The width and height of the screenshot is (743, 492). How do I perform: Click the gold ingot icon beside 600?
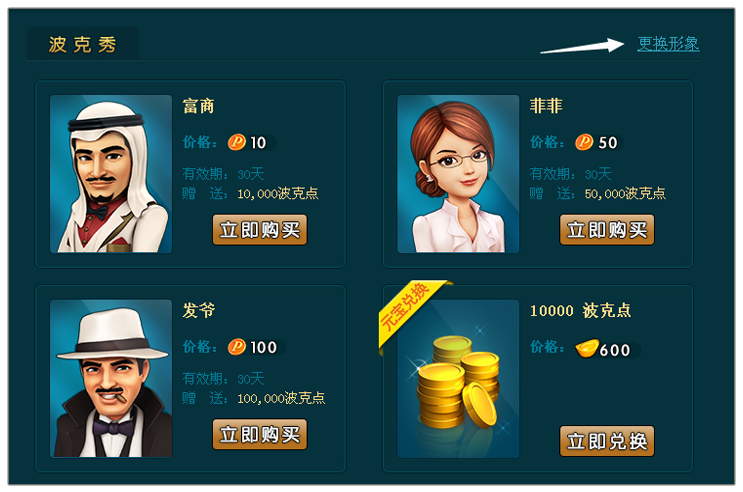point(587,349)
